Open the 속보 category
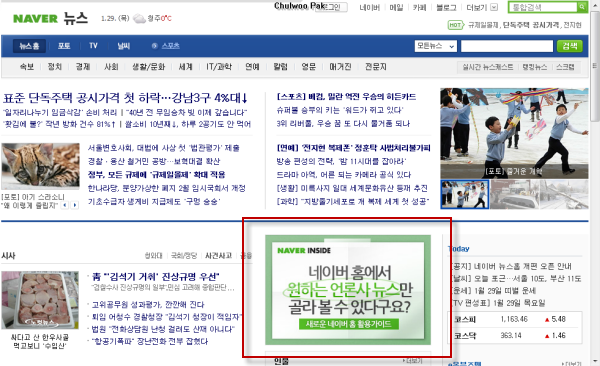Viewport: 600px width, 366px height. pos(27,67)
